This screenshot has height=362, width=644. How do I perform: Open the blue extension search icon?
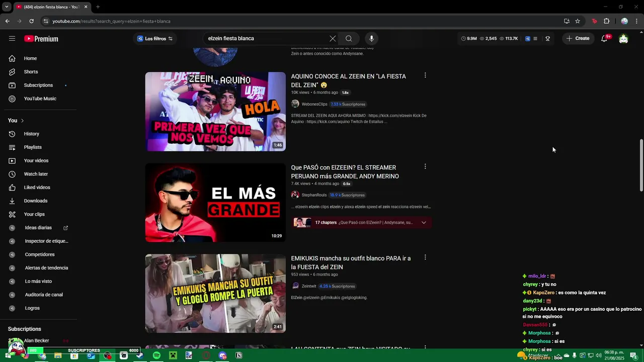coord(527,39)
